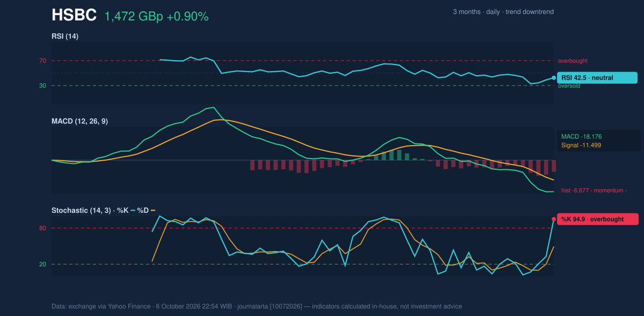Click the '3 months · daily · trend downtrend' label
The height and width of the screenshot is (316, 644).
(503, 12)
